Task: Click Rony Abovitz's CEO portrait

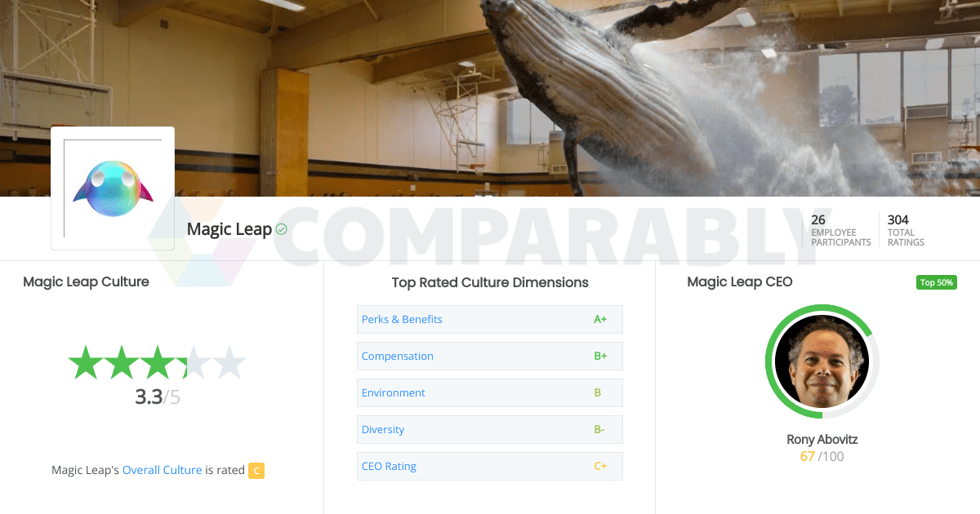Action: [x=822, y=361]
